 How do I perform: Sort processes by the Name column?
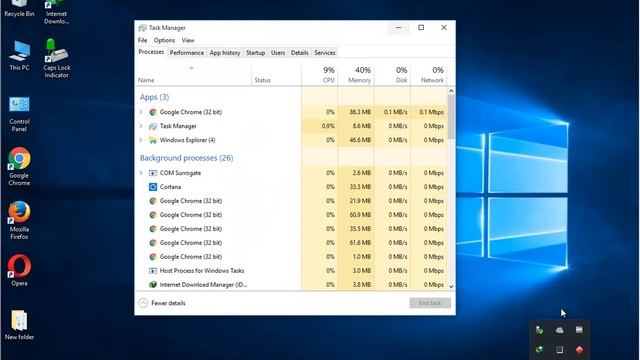193,76
